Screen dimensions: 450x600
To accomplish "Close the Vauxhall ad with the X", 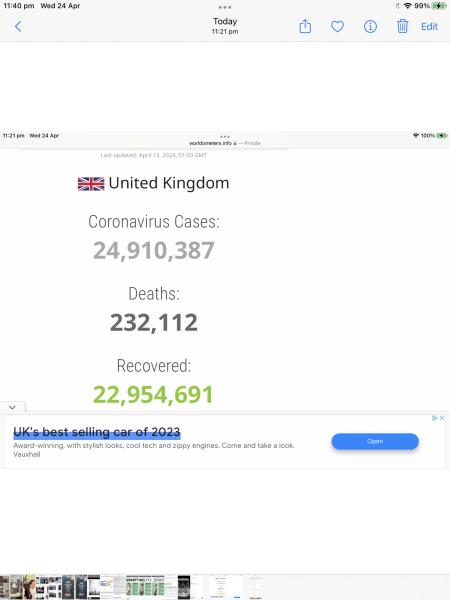I will pos(442,418).
